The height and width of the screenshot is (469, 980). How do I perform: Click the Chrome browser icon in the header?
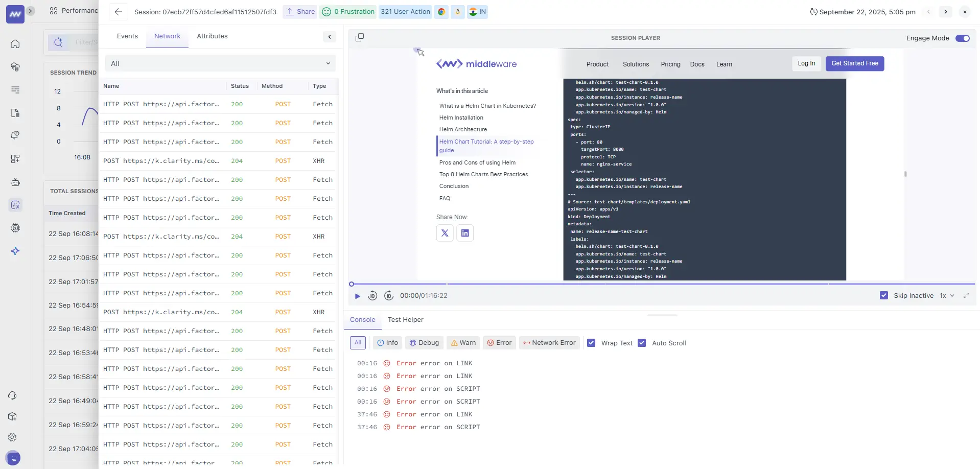pyautogui.click(x=441, y=12)
